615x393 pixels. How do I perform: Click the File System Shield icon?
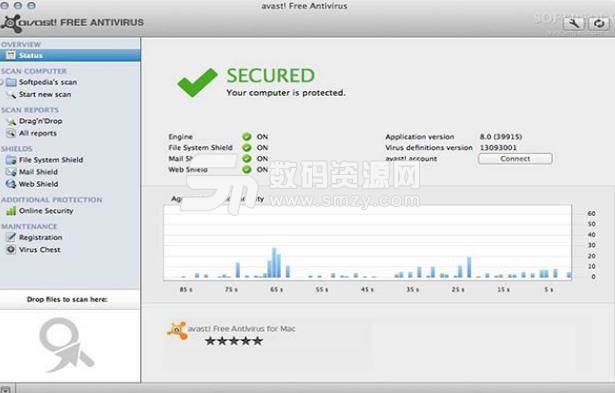(11, 160)
